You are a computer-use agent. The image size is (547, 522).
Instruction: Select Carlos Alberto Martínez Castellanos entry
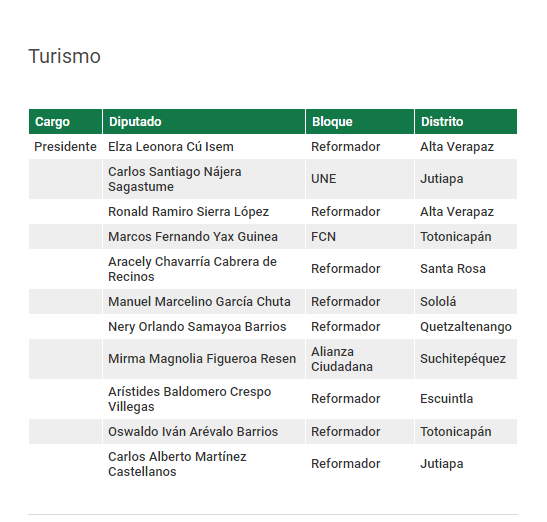177,464
